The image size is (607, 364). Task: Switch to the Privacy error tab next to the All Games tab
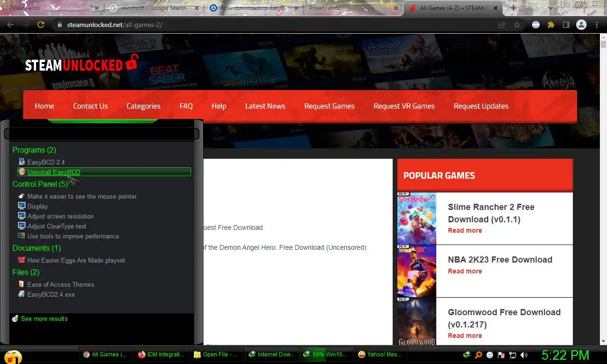point(353,8)
